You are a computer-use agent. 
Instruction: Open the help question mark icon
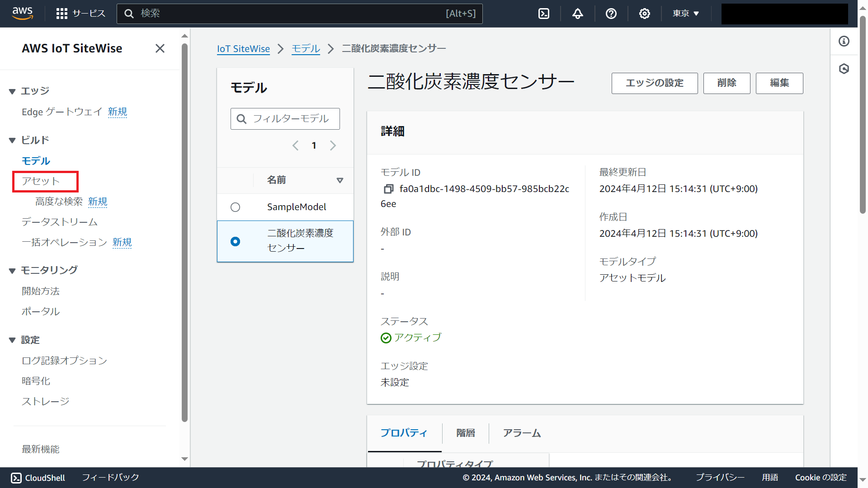[611, 14]
